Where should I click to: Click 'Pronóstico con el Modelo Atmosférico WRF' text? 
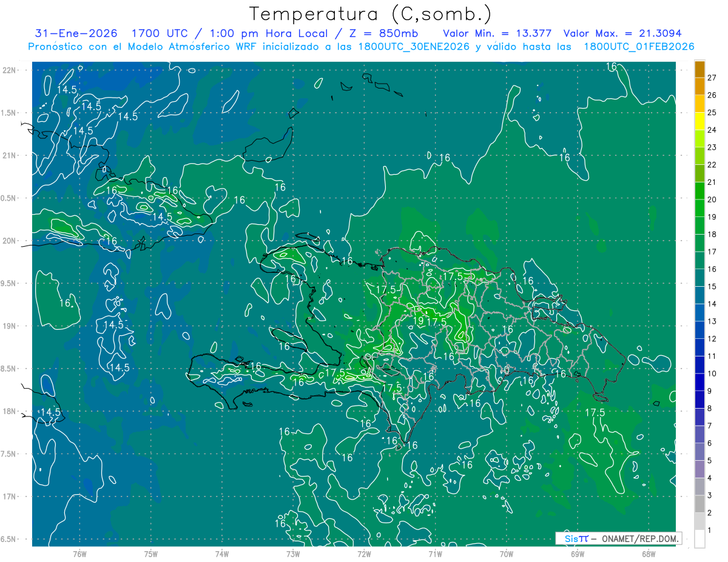pyautogui.click(x=144, y=47)
